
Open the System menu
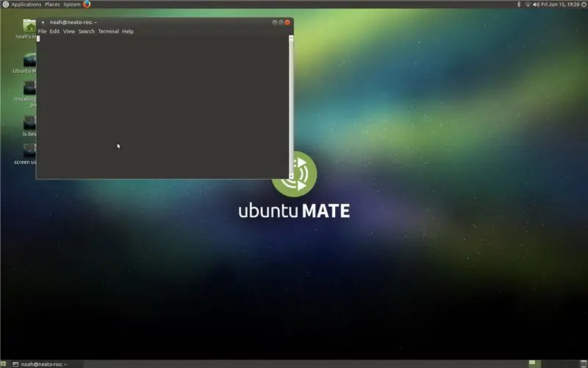[x=71, y=4]
